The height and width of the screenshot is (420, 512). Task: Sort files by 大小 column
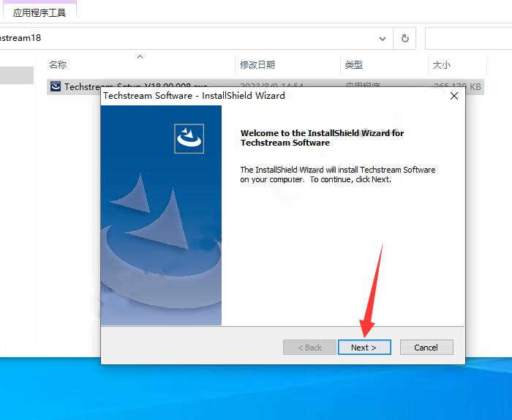pyautogui.click(x=442, y=64)
